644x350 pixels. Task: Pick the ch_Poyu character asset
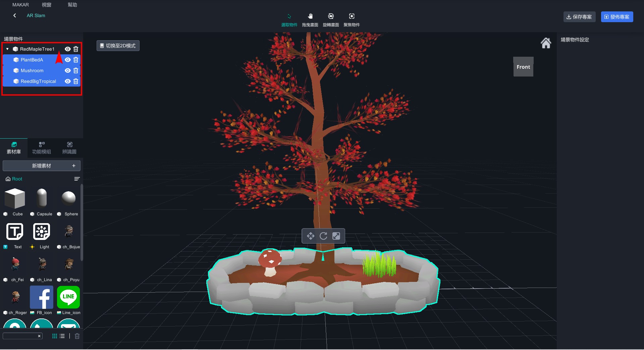pyautogui.click(x=69, y=264)
